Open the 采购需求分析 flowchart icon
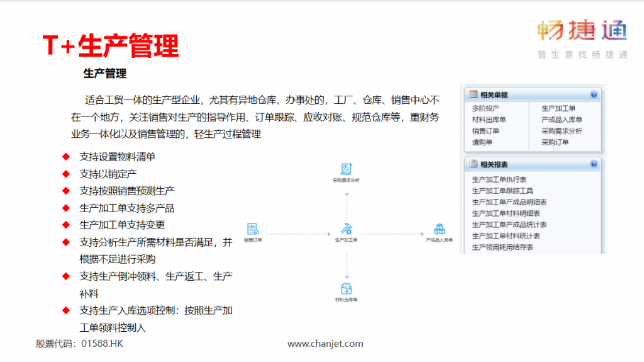 coord(346,169)
